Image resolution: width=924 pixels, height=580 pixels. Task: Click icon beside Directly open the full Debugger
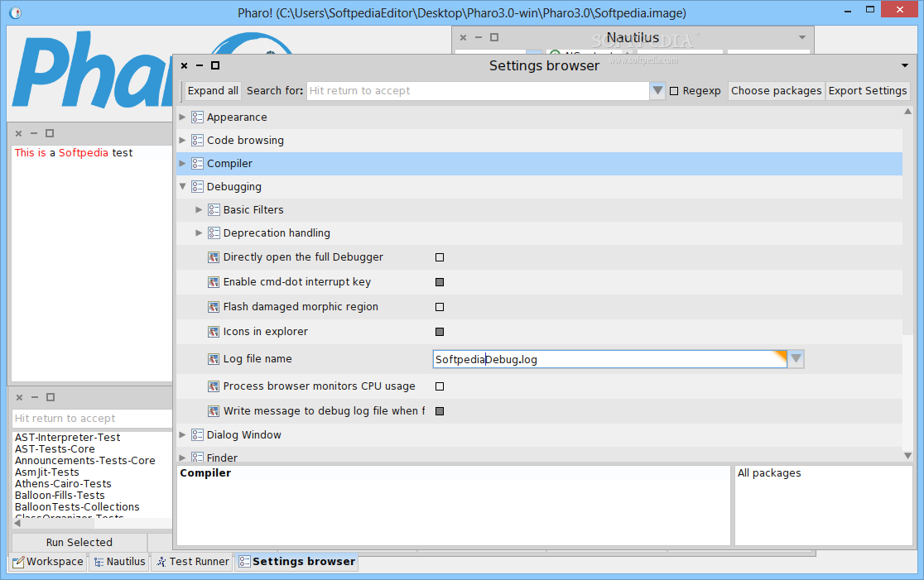[x=214, y=257]
